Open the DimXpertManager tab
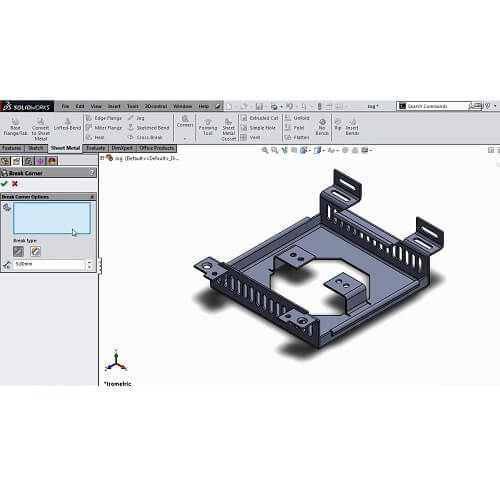The width and height of the screenshot is (500, 500). [40, 161]
